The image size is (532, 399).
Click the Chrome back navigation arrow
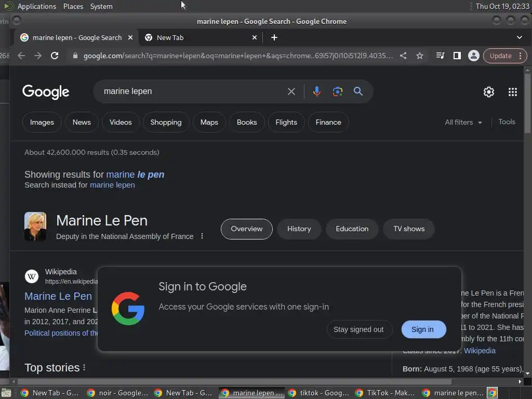(21, 56)
